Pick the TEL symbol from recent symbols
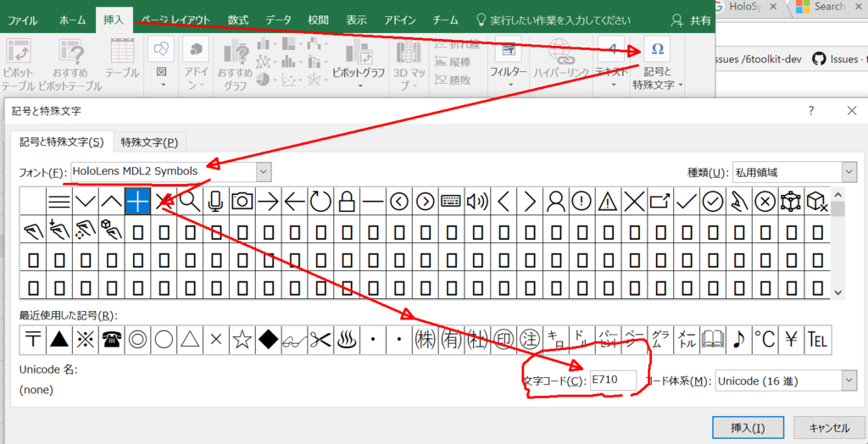868x444 pixels. pyautogui.click(x=818, y=340)
